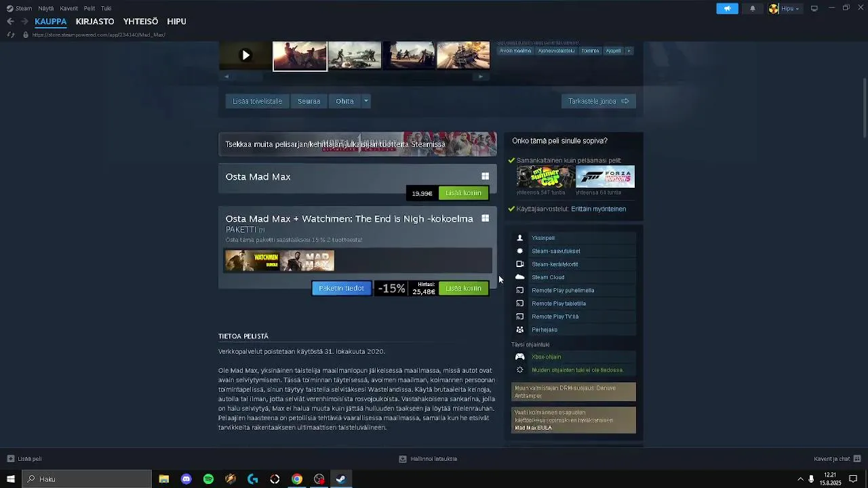Open the Toiminta tag
This screenshot has width=868, height=488.
[x=590, y=51]
